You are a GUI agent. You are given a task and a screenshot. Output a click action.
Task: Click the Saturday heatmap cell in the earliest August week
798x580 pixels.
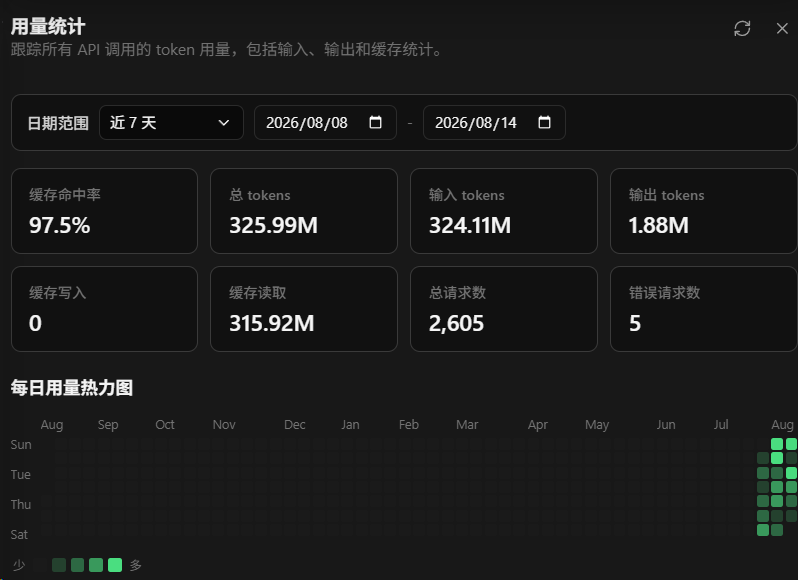pyautogui.click(x=763, y=530)
